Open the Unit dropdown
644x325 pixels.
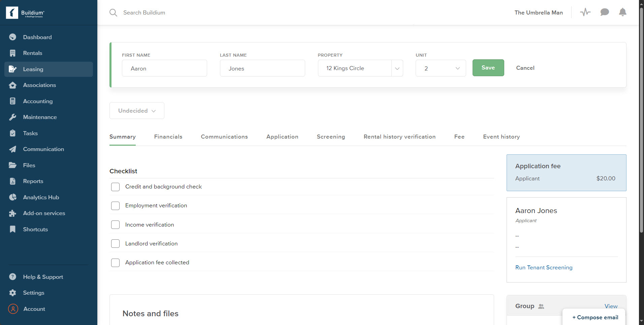441,68
